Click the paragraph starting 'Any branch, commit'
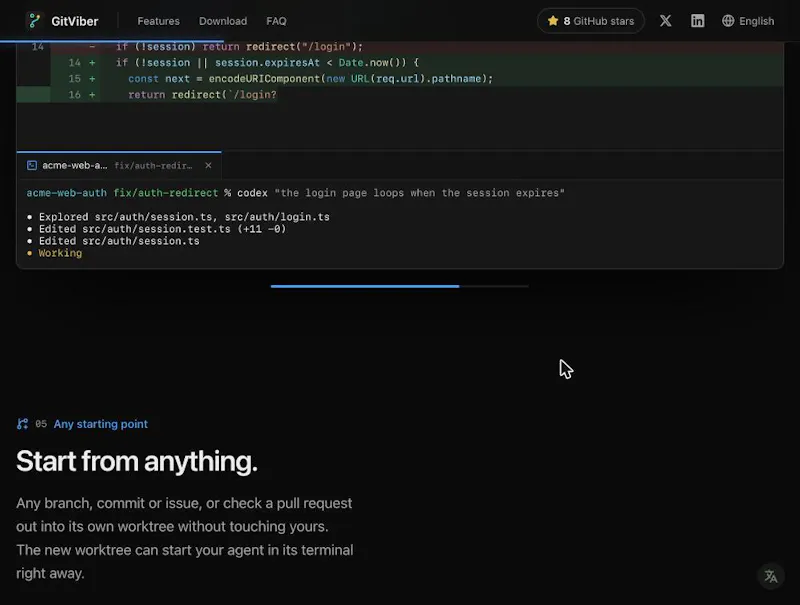The height and width of the screenshot is (605, 800). tap(185, 538)
